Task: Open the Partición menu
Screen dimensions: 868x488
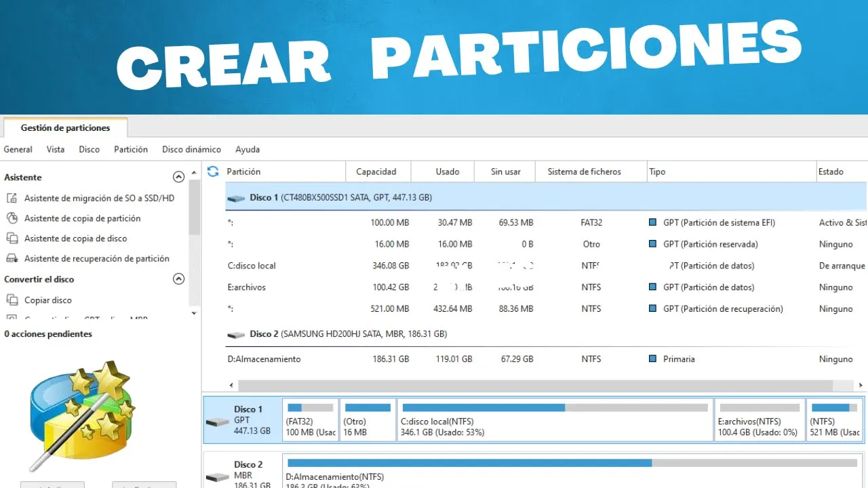Action: 131,149
